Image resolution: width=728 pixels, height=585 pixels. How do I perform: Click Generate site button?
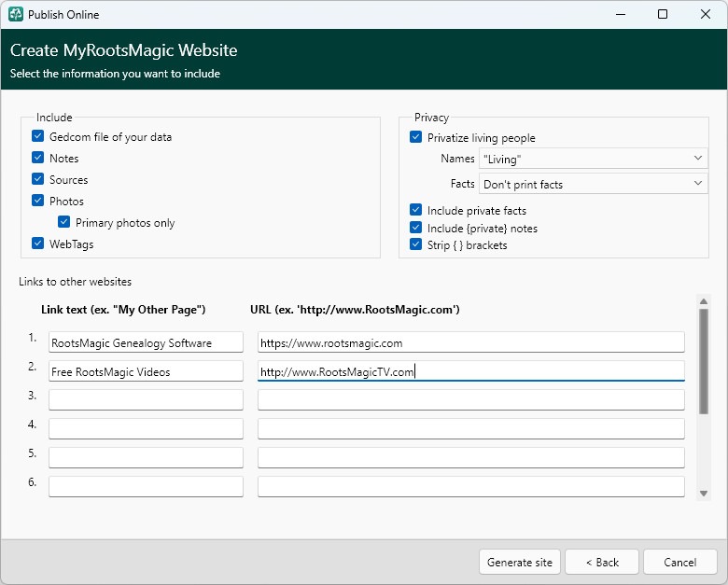pos(520,563)
